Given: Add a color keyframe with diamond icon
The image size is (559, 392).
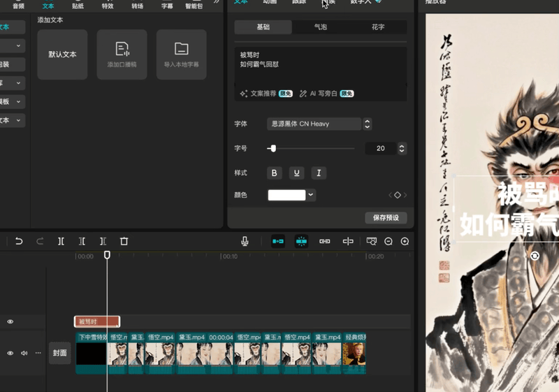Looking at the screenshot, I should tap(398, 196).
